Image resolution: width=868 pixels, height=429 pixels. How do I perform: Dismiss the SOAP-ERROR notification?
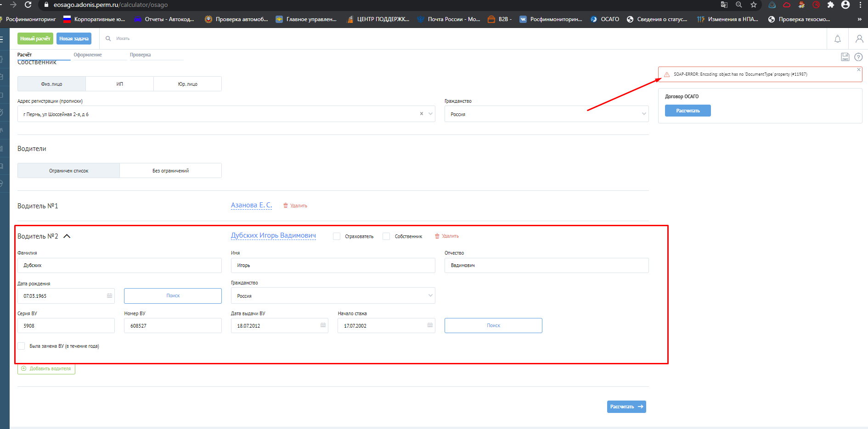[858, 70]
